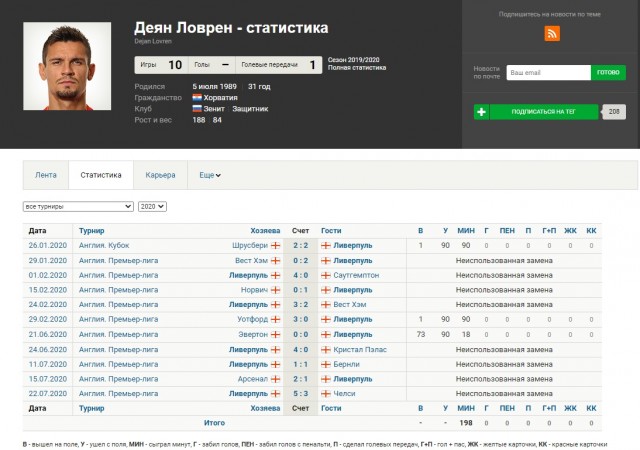Open the 0 : 0 Эвертон match score

[300, 334]
